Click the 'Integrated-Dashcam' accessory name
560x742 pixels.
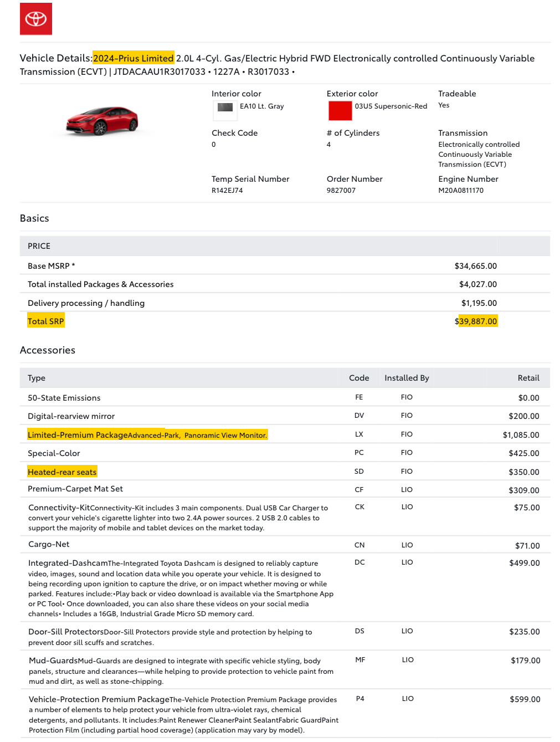click(68, 563)
